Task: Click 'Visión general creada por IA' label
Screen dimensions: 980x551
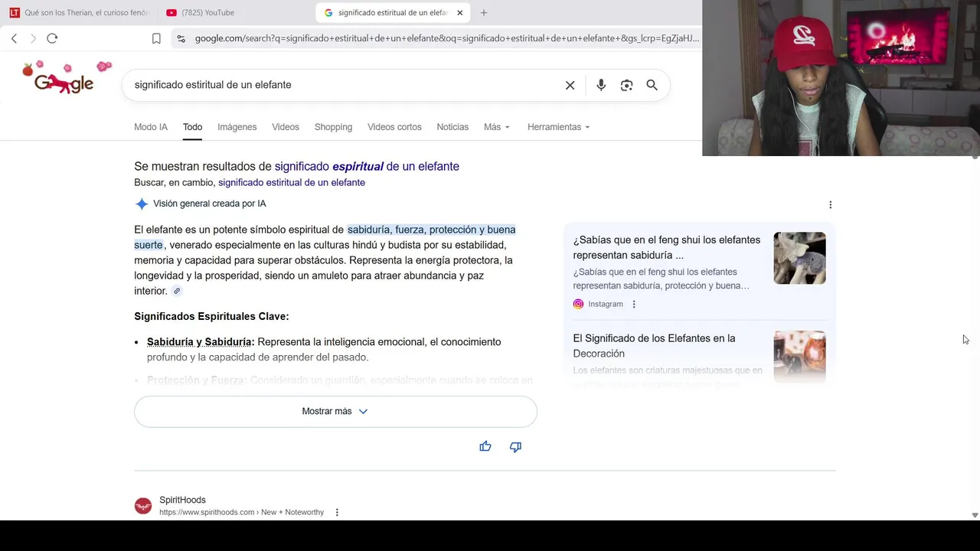Action: [x=210, y=204]
